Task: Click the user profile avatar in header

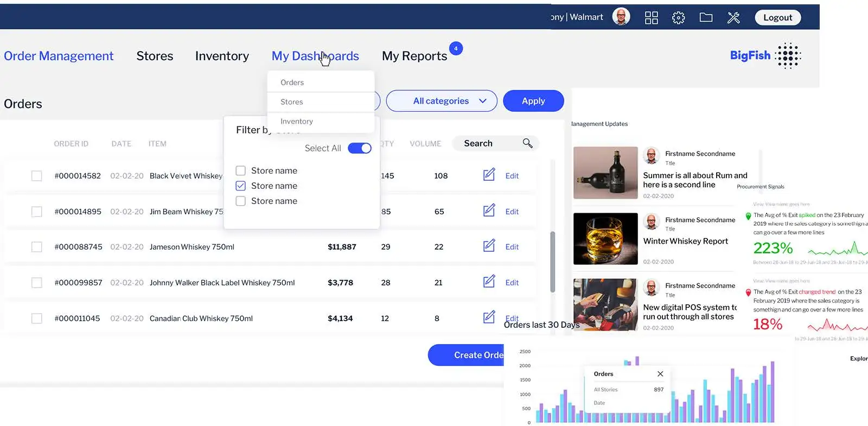Action: (x=621, y=17)
